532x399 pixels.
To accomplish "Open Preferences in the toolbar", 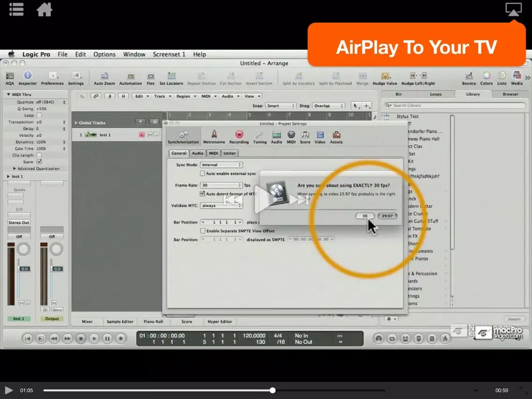I will [x=52, y=78].
